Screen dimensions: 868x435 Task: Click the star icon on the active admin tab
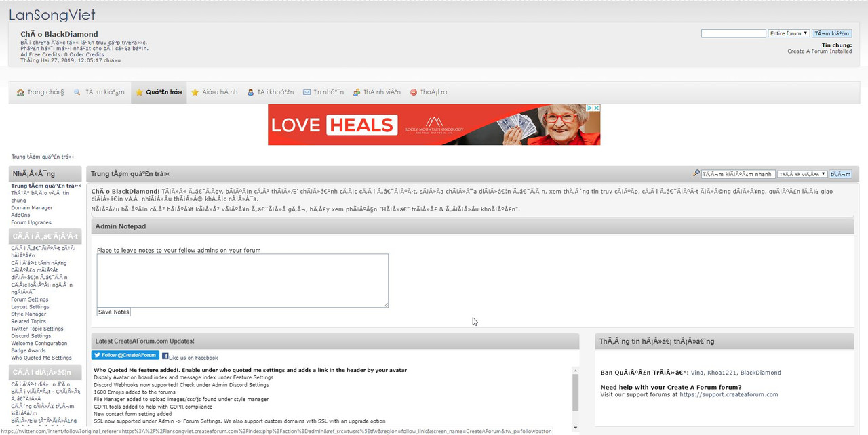[x=139, y=92]
